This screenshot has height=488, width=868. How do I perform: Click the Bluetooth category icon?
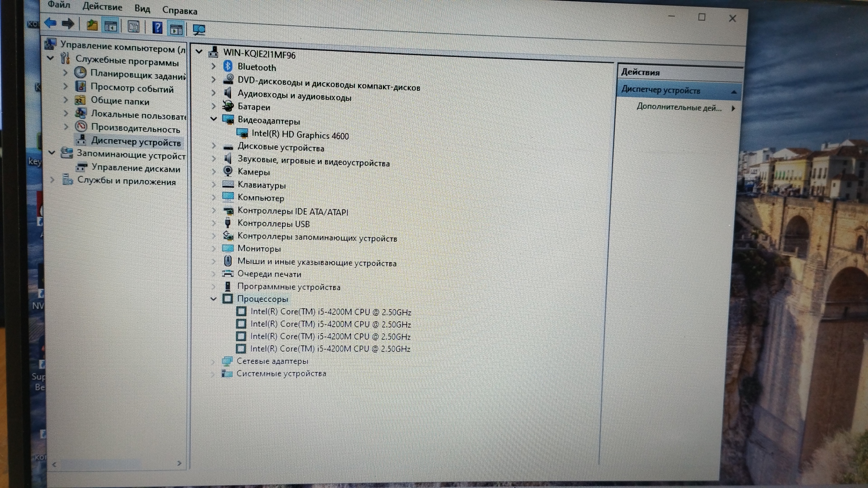tap(228, 66)
